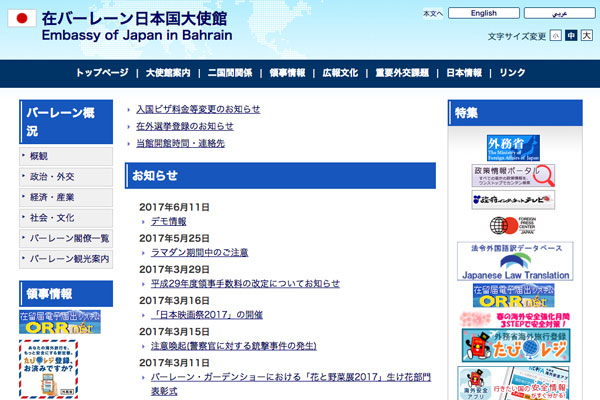Open 政治・外交 sidebar entry
The height and width of the screenshot is (400, 600).
pos(66,177)
